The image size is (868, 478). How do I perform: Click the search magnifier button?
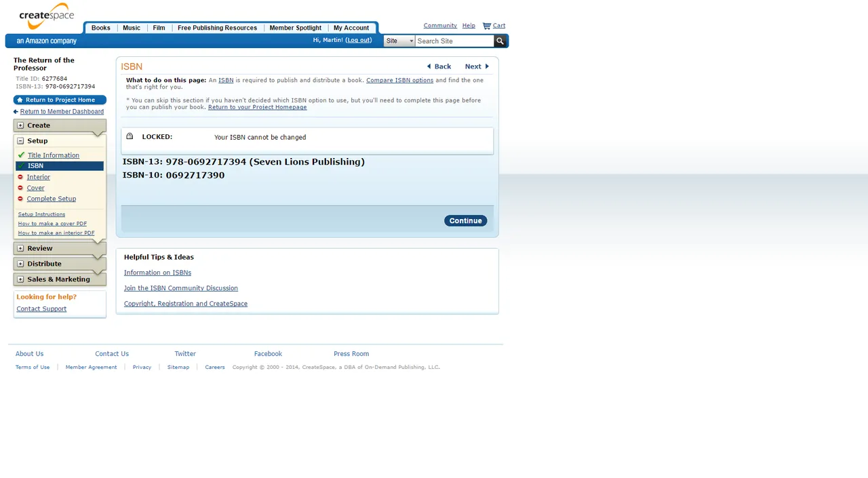(500, 41)
